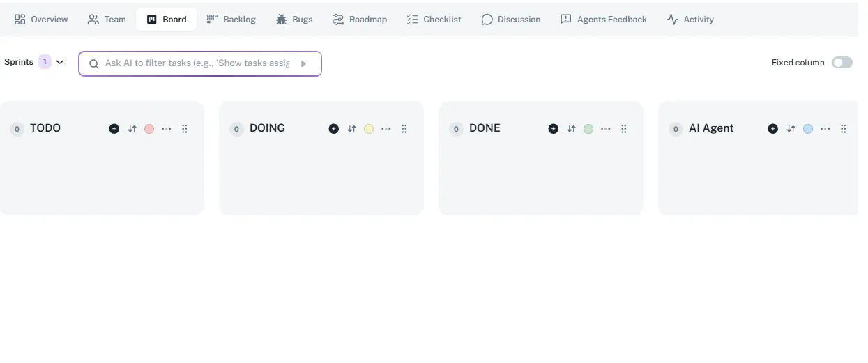This screenshot has height=363, width=868.
Task: Open the Bugs tab
Action: click(x=294, y=20)
